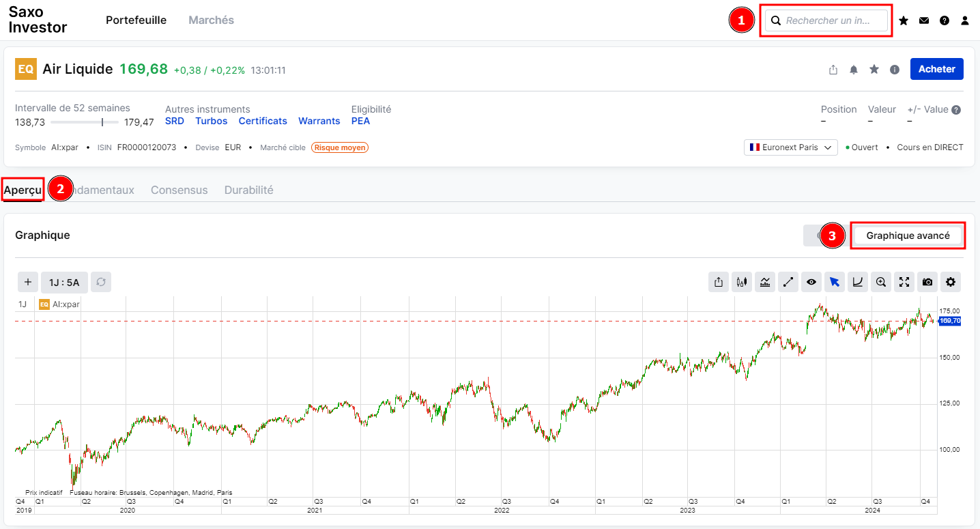Export chart using chart toolbar share icon
The image size is (980, 529).
point(719,282)
